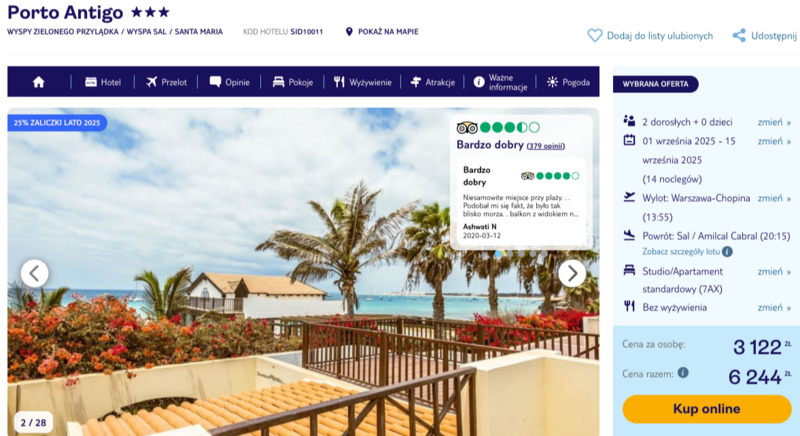Click the info circle icon for Ważne informacje
Image resolution: width=800 pixels, height=436 pixels.
coord(479,82)
